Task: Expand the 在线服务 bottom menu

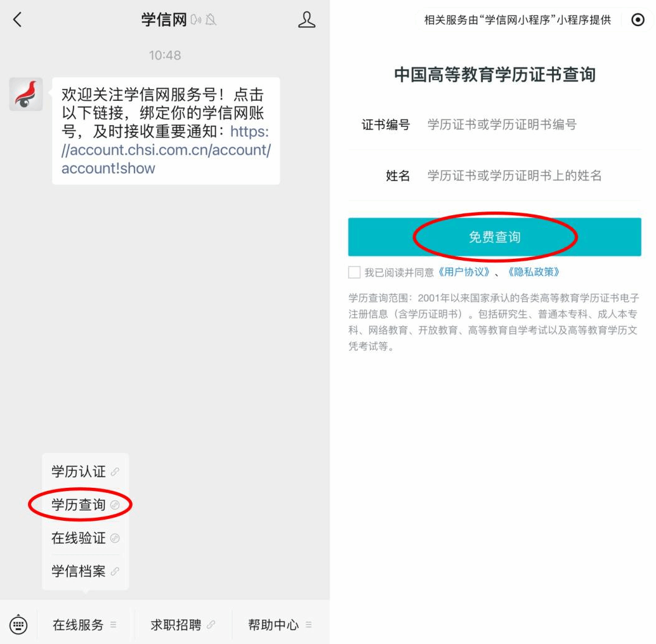Action: click(x=85, y=625)
